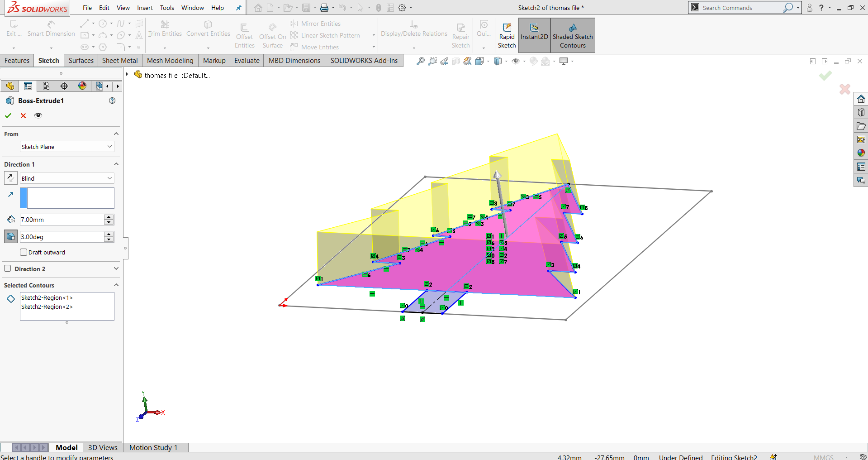Toggle the detailed preview eye icon
Viewport: 868px width, 460px height.
(x=38, y=115)
